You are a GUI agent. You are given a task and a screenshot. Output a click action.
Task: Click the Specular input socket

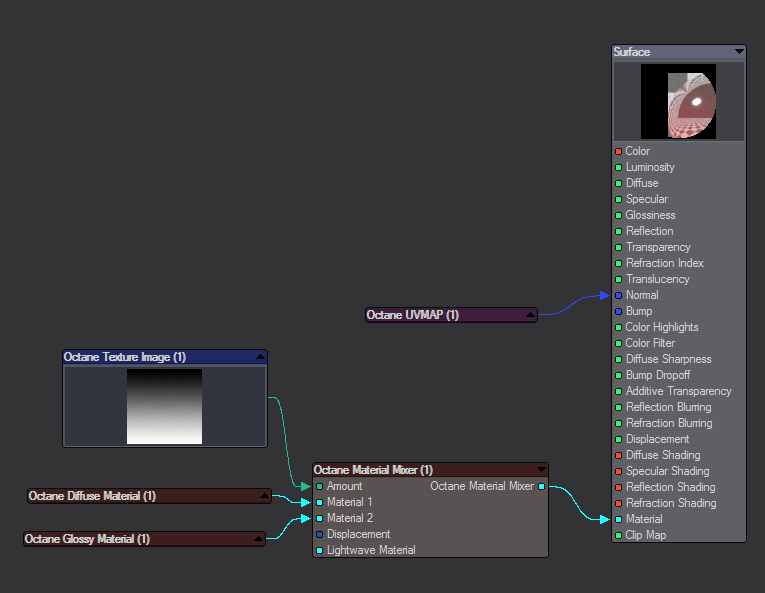pos(618,199)
